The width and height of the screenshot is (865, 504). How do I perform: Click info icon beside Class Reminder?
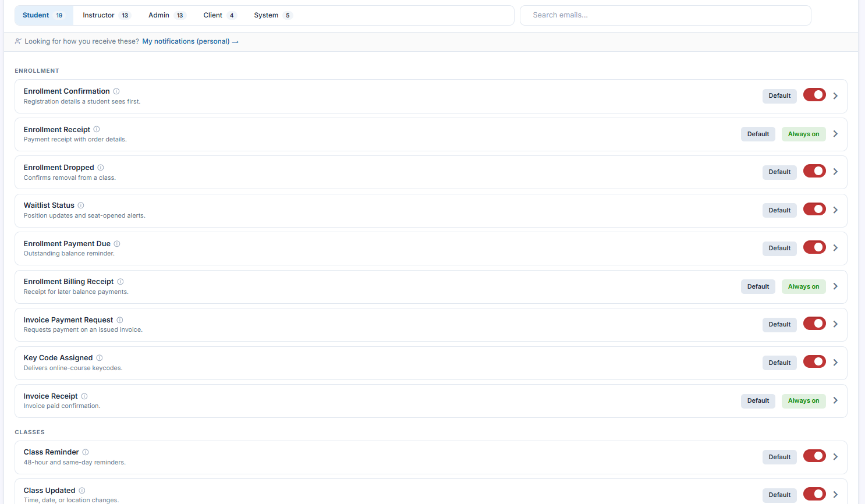(x=86, y=452)
